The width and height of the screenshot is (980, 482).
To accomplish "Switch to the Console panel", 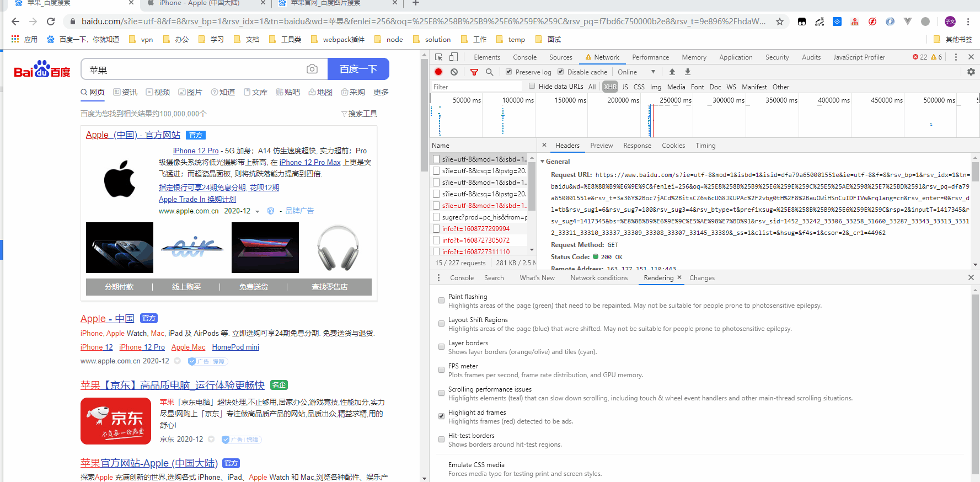I will pyautogui.click(x=524, y=57).
